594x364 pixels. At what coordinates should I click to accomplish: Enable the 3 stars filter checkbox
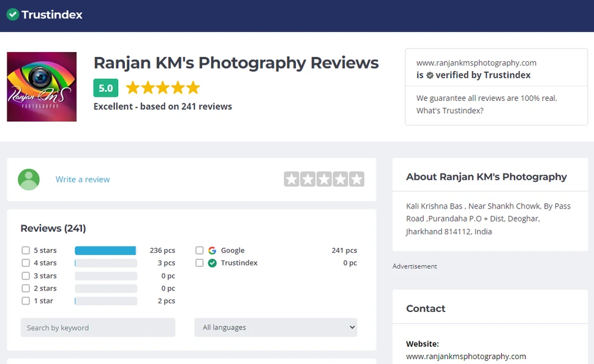(x=26, y=276)
